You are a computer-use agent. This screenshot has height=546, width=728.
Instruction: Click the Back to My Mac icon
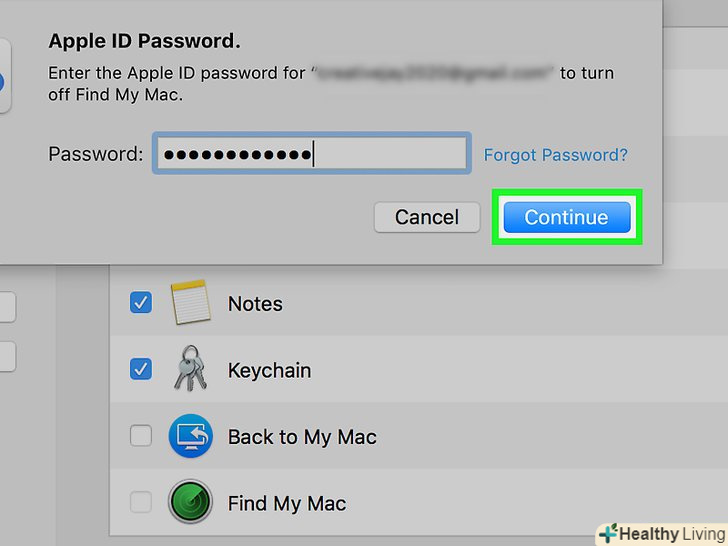[190, 436]
